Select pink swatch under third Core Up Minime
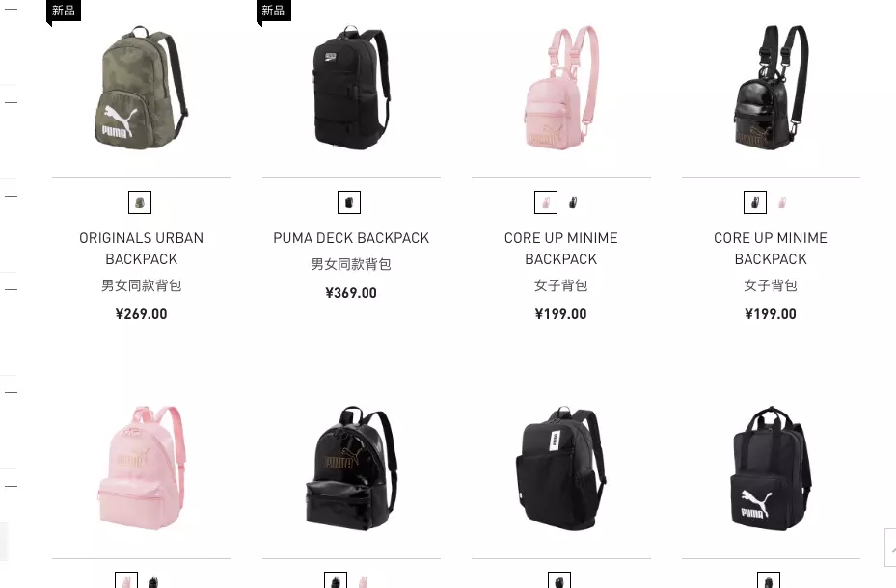 [546, 202]
